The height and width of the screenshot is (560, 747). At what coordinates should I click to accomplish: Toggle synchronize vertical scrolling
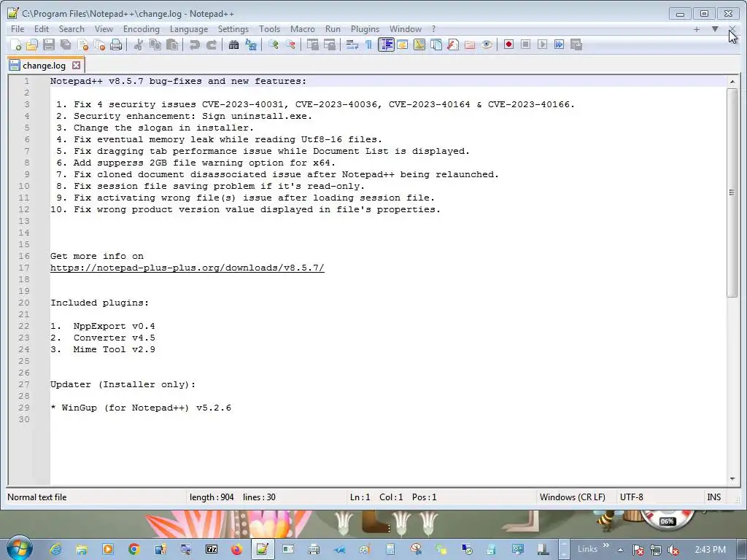point(312,44)
